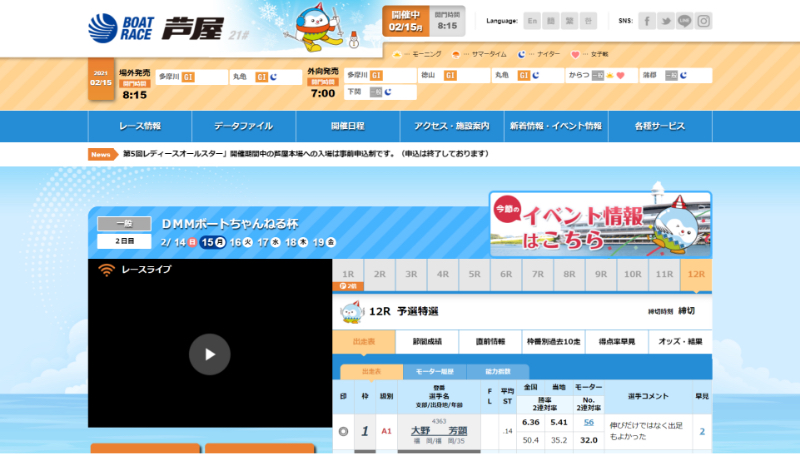The height and width of the screenshot is (454, 800).
Task: Open the Instagram social link
Action: coord(704,21)
